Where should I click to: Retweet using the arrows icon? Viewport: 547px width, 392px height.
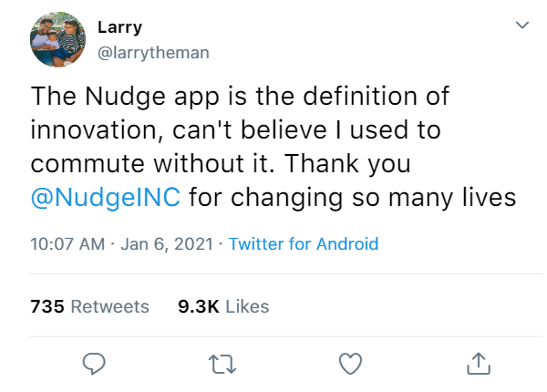(222, 364)
